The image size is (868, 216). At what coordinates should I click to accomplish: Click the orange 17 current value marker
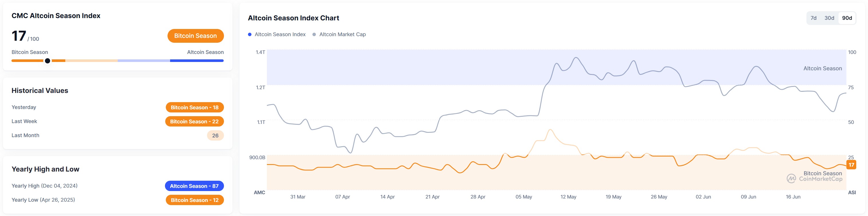click(x=851, y=165)
